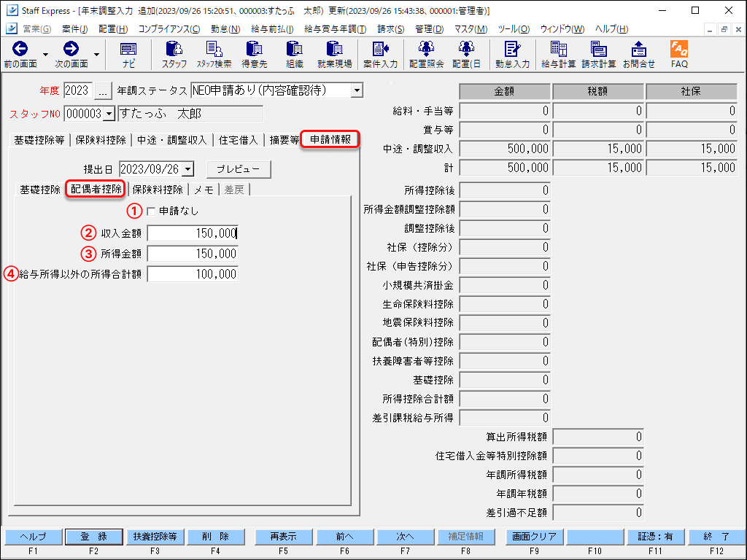The width and height of the screenshot is (747, 560).
Task: Click the プレビュー button
Action: [239, 168]
